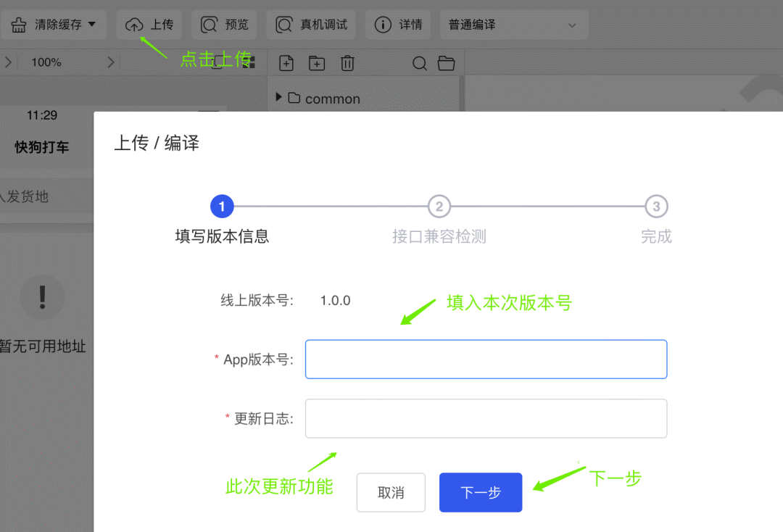Click the trash delete icon

[347, 63]
